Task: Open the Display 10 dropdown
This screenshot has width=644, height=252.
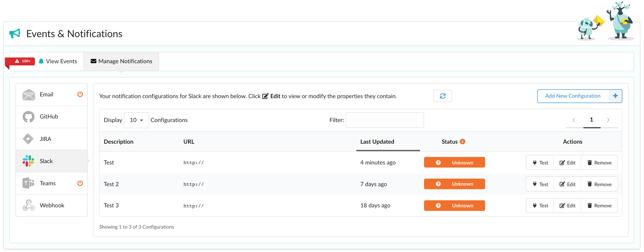Action: [136, 120]
